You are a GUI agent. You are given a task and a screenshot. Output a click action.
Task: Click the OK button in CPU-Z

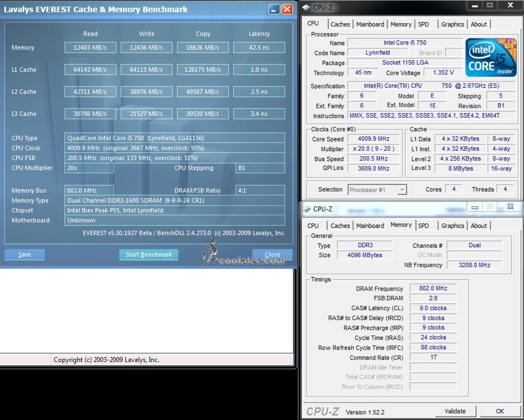click(500, 411)
